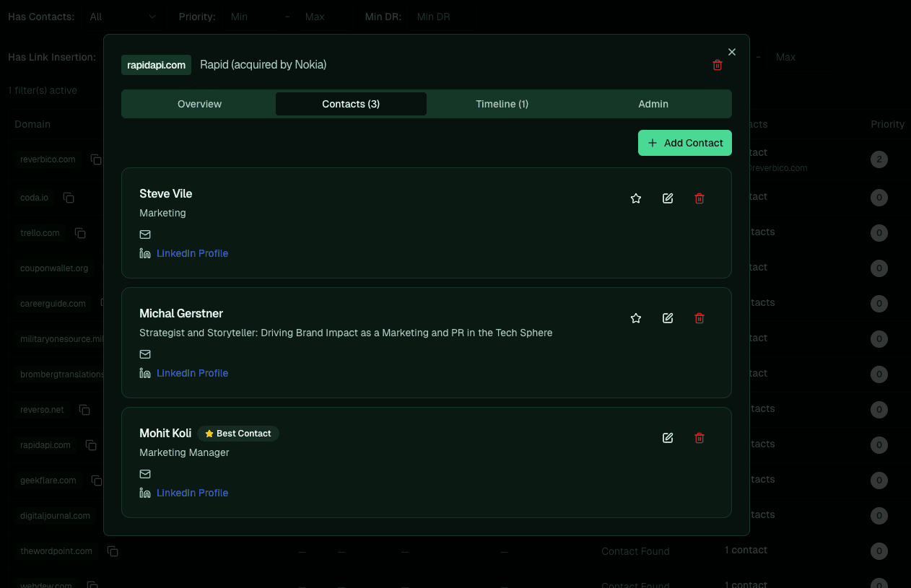The width and height of the screenshot is (911, 588).
Task: Copy the reverbico.com domain
Action: [x=95, y=159]
